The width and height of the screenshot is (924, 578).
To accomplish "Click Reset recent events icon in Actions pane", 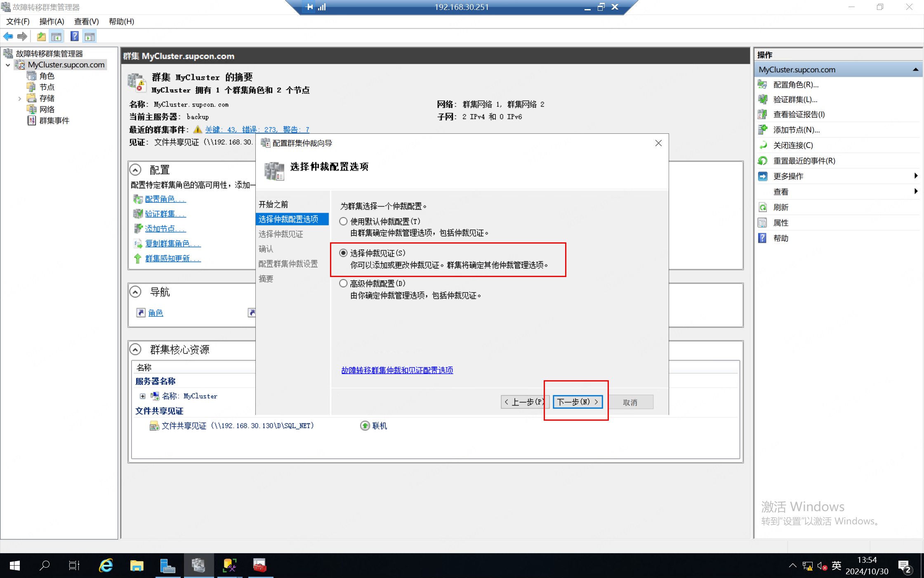I will point(763,161).
